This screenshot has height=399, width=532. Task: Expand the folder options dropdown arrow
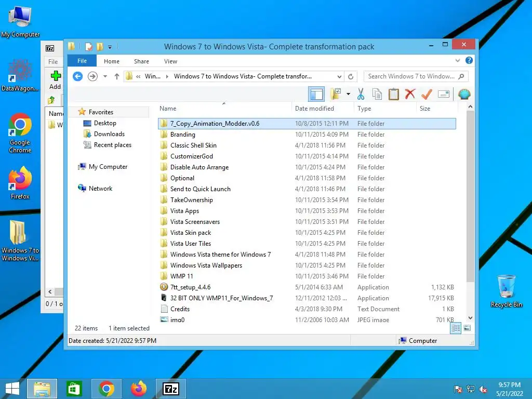point(348,94)
